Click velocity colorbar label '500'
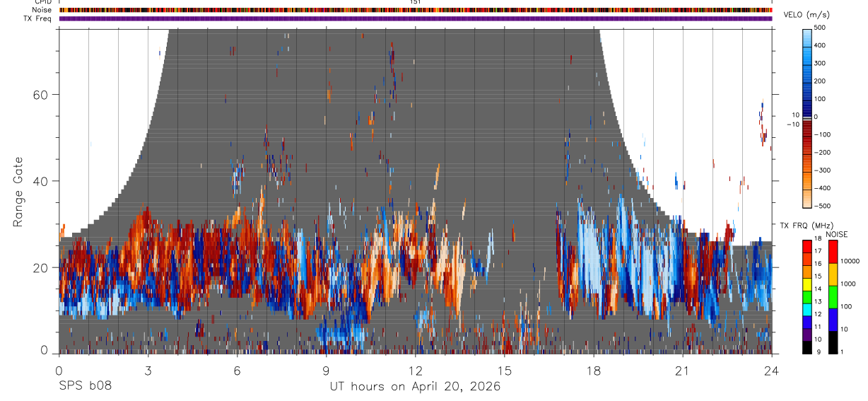Viewport: 868px width, 401px height. pos(820,28)
